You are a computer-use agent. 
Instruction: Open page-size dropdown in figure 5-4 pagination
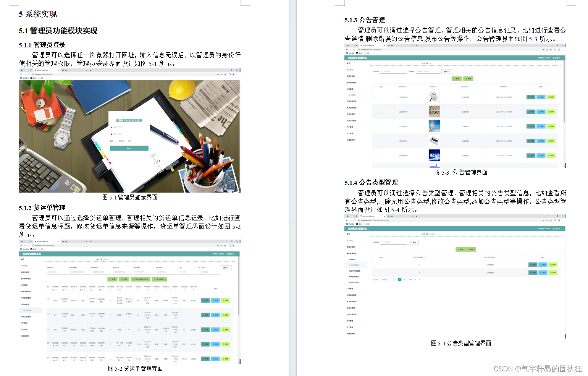pos(385,280)
